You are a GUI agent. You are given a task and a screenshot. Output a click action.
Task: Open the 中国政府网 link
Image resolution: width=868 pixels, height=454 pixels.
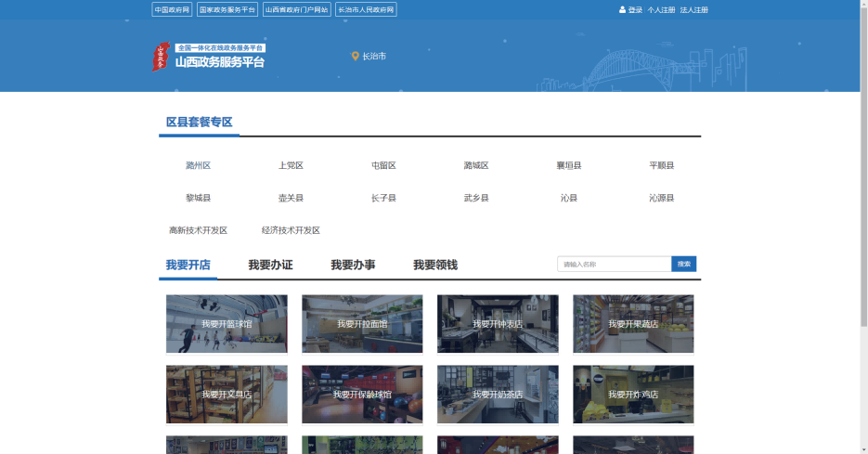(172, 9)
